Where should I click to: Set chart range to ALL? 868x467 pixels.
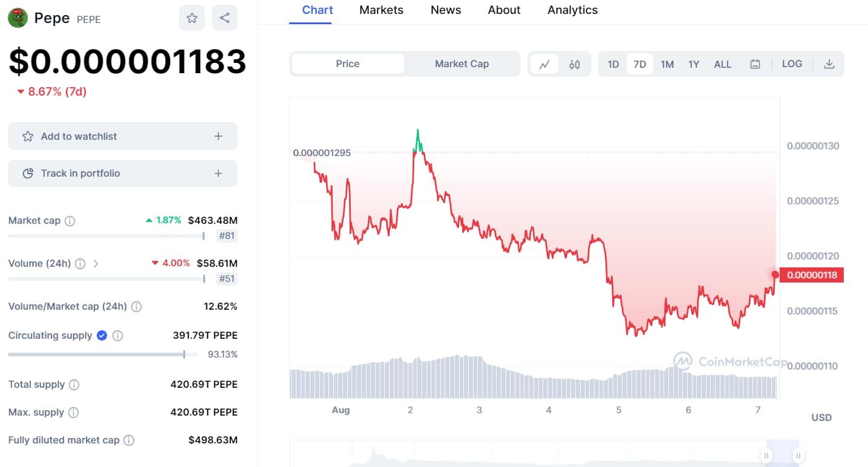[723, 64]
